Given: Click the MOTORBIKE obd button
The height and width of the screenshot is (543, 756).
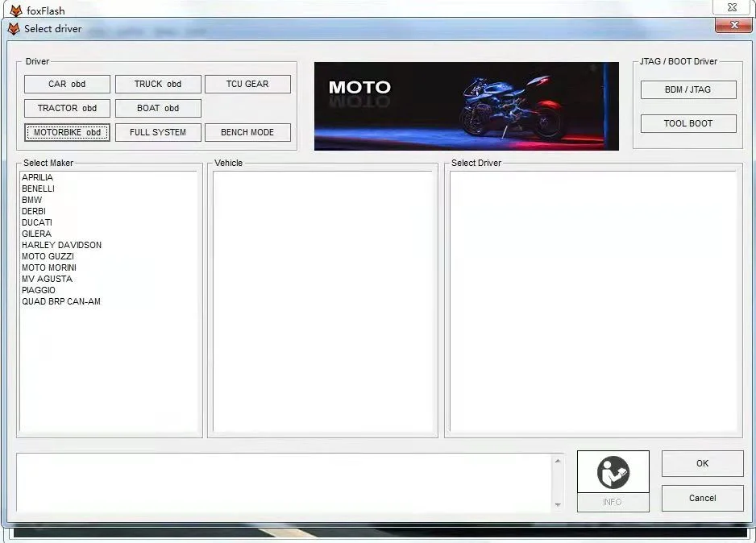Looking at the screenshot, I should tap(67, 132).
